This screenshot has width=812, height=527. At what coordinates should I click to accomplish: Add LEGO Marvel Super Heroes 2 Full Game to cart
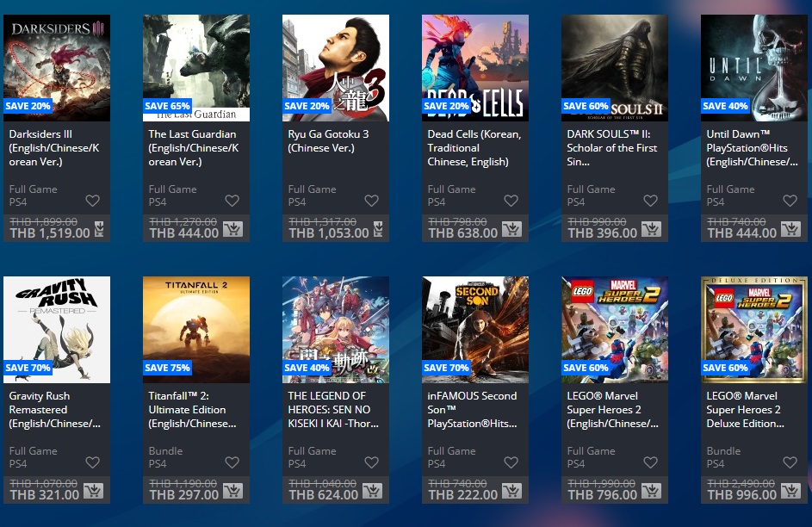(x=652, y=491)
